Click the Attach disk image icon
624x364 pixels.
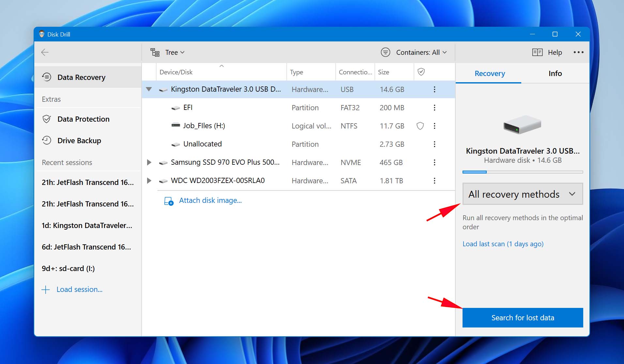pyautogui.click(x=168, y=201)
